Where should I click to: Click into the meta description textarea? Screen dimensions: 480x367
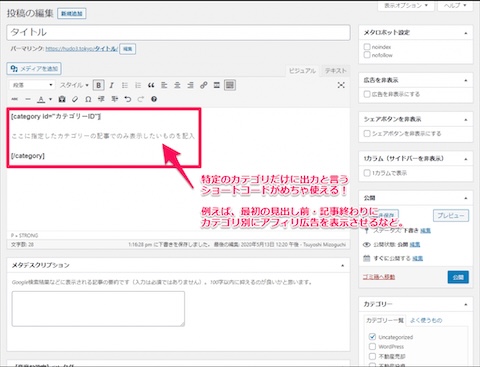click(x=98, y=309)
